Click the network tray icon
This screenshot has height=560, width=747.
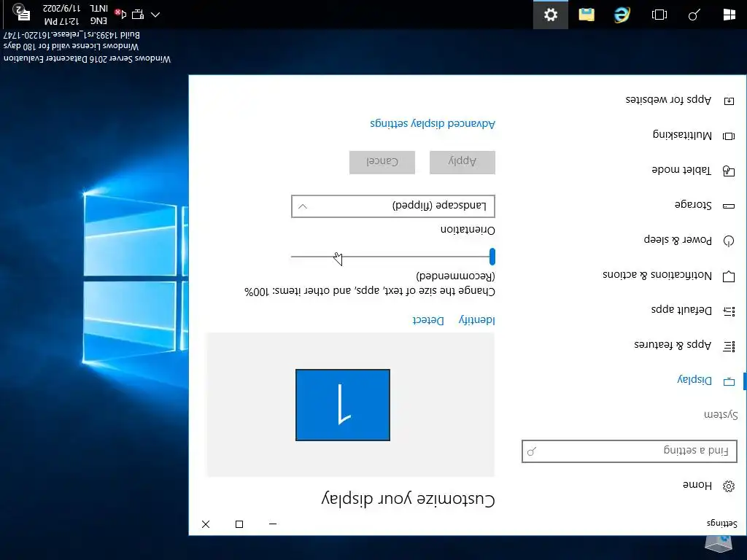pyautogui.click(x=138, y=15)
